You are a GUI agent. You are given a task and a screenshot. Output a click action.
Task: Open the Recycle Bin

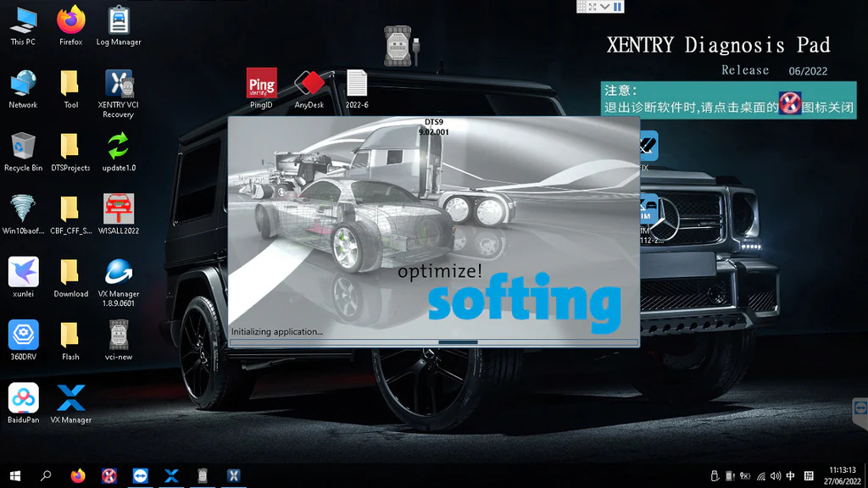(23, 152)
